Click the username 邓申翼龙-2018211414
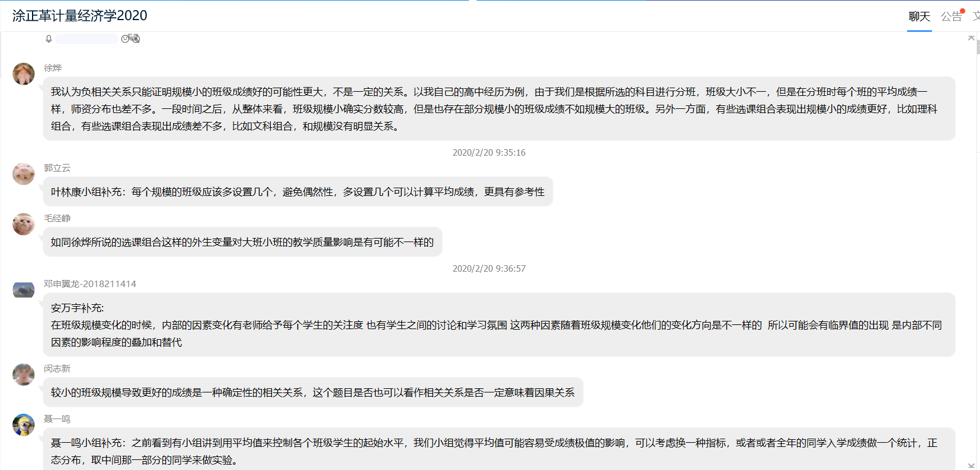Screen dimensions: 980x470 click(90, 284)
